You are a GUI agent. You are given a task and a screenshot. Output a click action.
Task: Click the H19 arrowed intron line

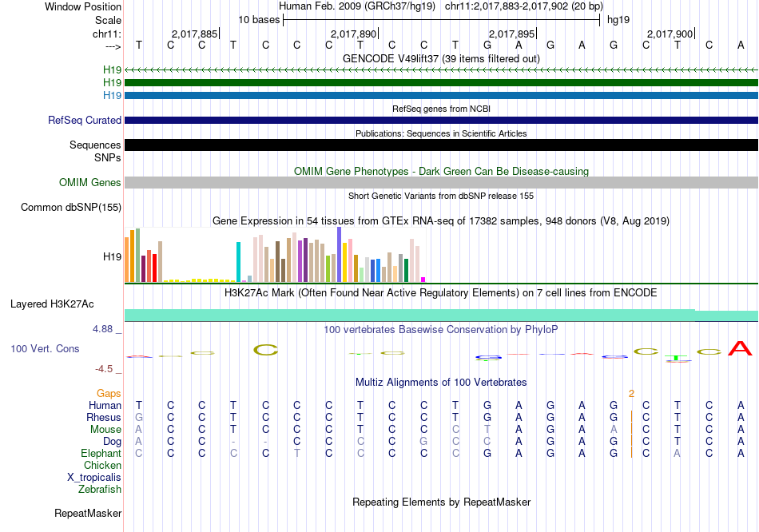441,70
